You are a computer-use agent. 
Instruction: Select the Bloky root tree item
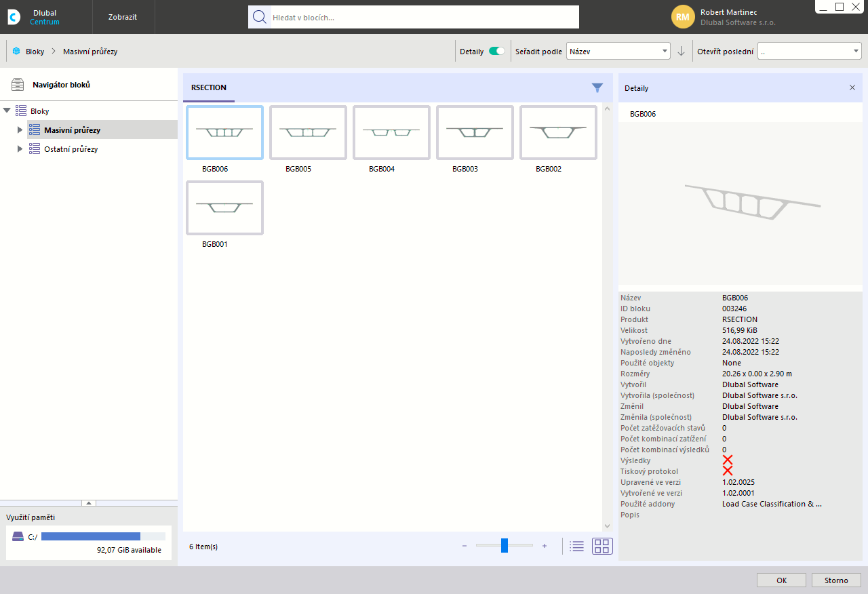pyautogui.click(x=39, y=111)
